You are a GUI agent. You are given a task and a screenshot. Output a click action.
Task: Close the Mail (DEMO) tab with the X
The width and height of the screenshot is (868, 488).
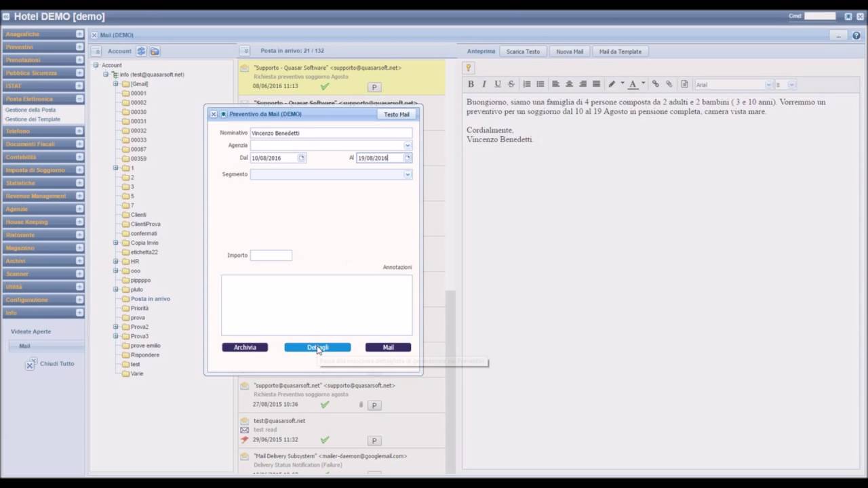coord(94,35)
